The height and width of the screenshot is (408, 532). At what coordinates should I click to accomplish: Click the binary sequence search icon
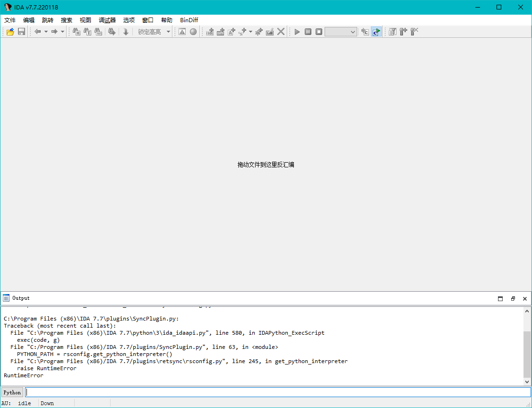click(98, 32)
